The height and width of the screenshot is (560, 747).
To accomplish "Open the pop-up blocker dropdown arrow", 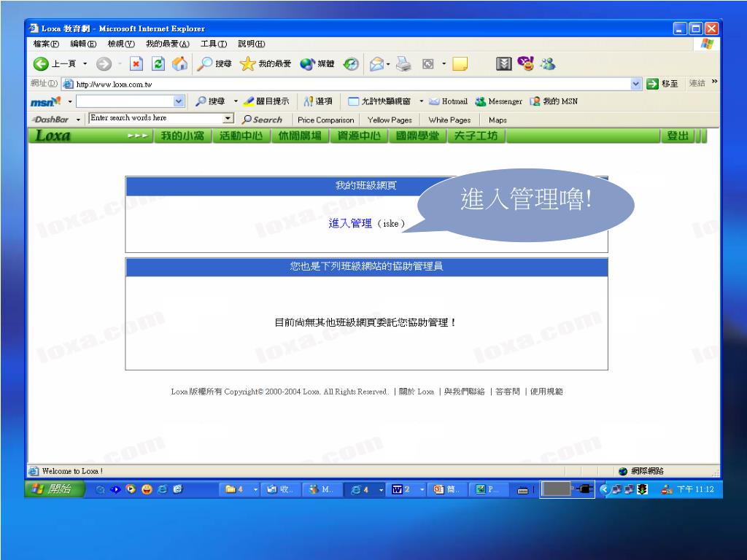I will coord(421,101).
